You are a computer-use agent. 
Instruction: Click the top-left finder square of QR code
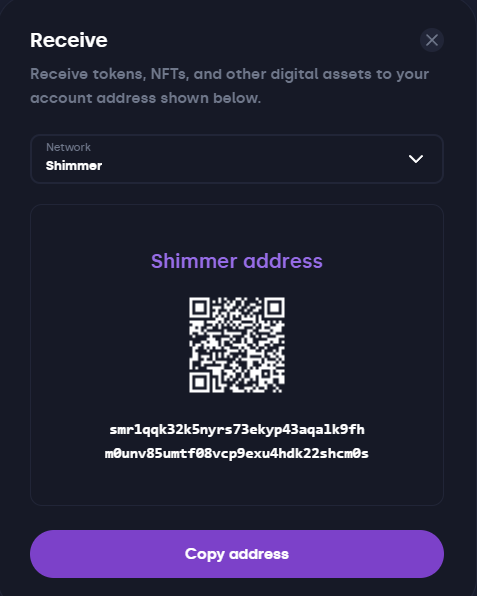point(200,308)
